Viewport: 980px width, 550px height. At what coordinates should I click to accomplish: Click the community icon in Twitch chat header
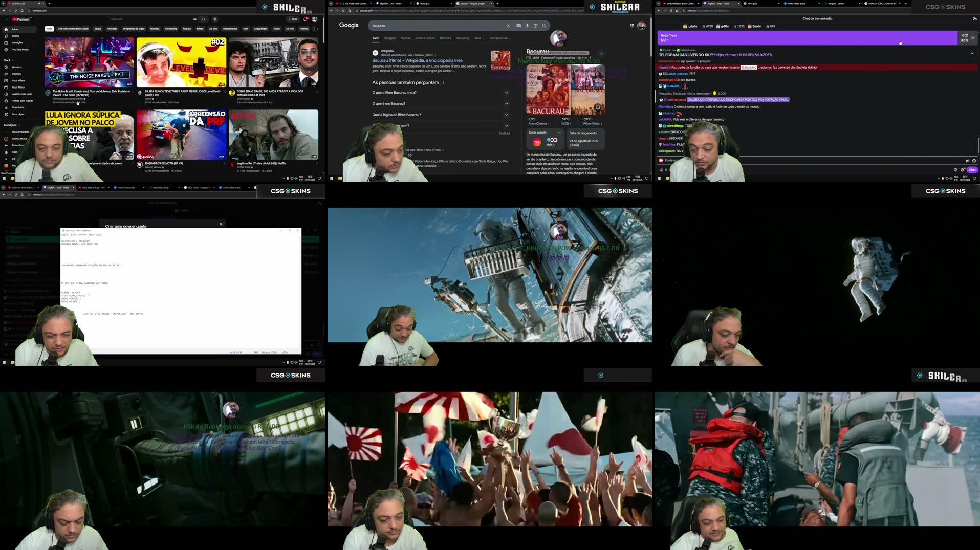[974, 18]
